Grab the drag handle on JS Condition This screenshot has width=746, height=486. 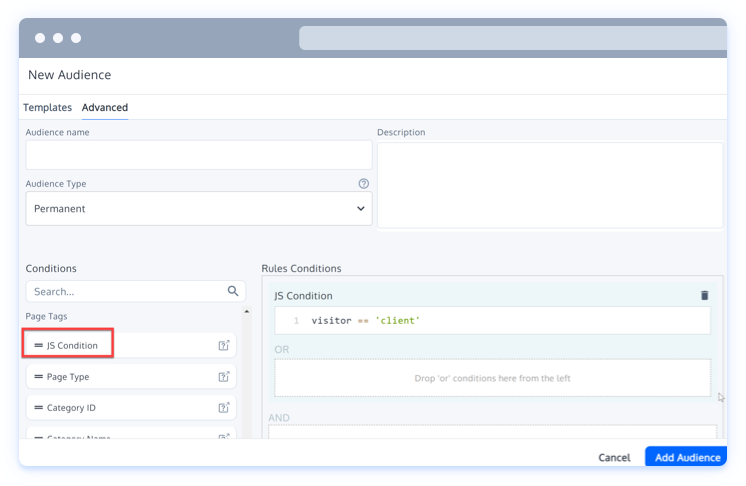coord(39,346)
